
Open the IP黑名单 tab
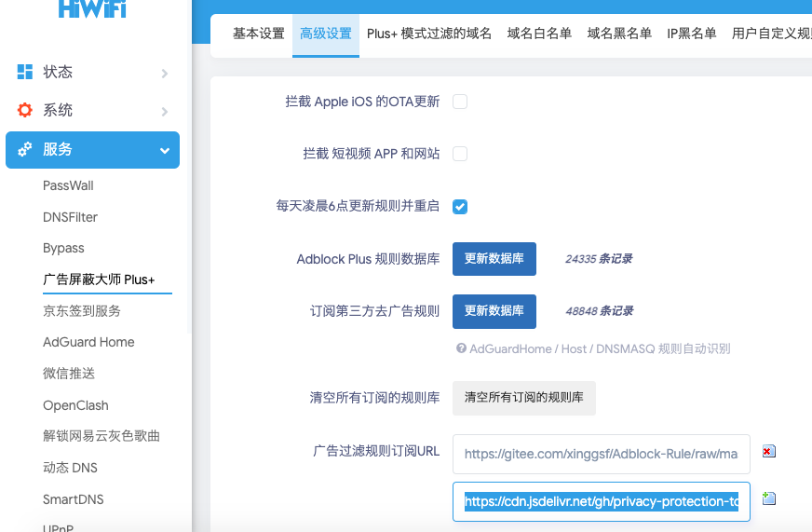tap(692, 34)
